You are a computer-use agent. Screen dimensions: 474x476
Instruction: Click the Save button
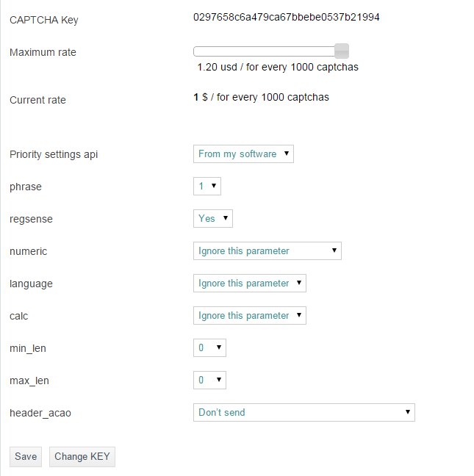click(x=25, y=456)
